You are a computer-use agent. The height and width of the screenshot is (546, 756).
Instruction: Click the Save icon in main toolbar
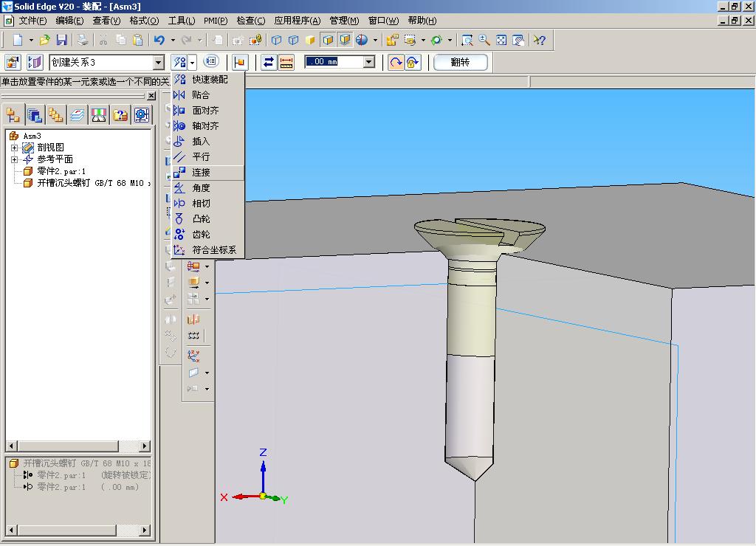click(x=62, y=40)
